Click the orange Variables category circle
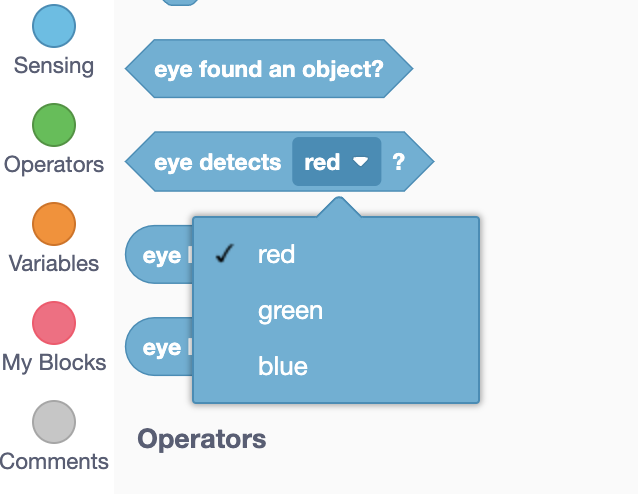This screenshot has width=638, height=494. [x=54, y=224]
